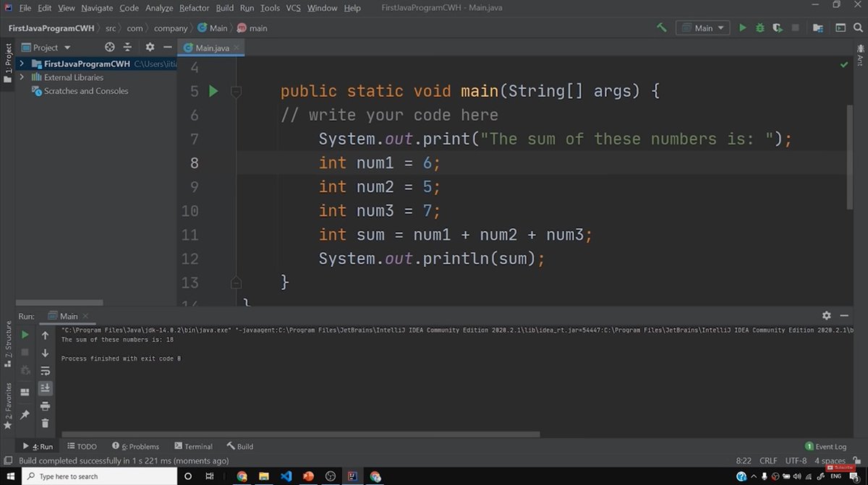The width and height of the screenshot is (868, 485).
Task: Click the run gutter arrow beside main method
Action: (x=213, y=91)
